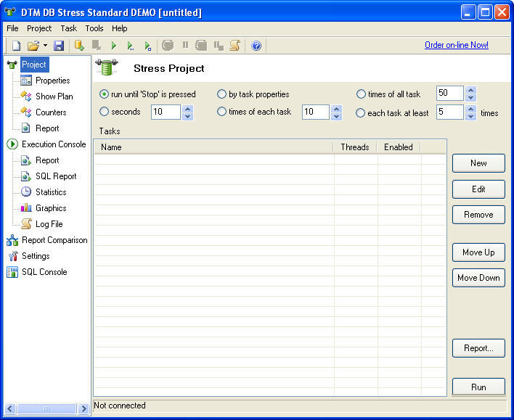
Task: Expand the open-project dropdown arrow in toolbar
Action: [x=45, y=46]
